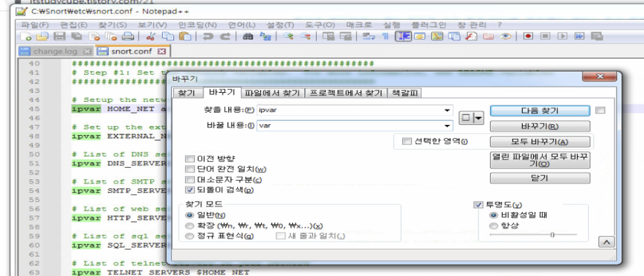Select 확장 search mode radio
Image resolution: width=644 pixels, height=276 pixels.
[x=189, y=225]
